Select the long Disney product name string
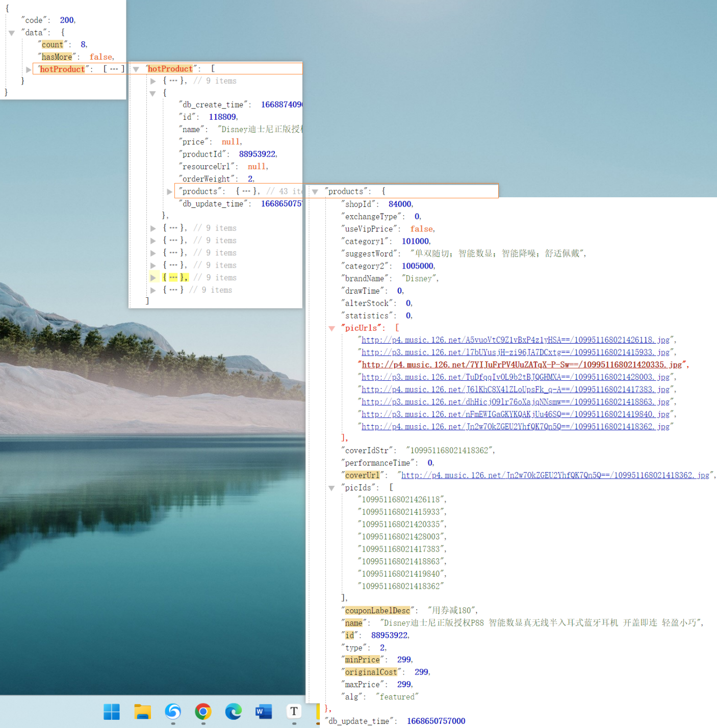This screenshot has width=717, height=728. (x=541, y=623)
